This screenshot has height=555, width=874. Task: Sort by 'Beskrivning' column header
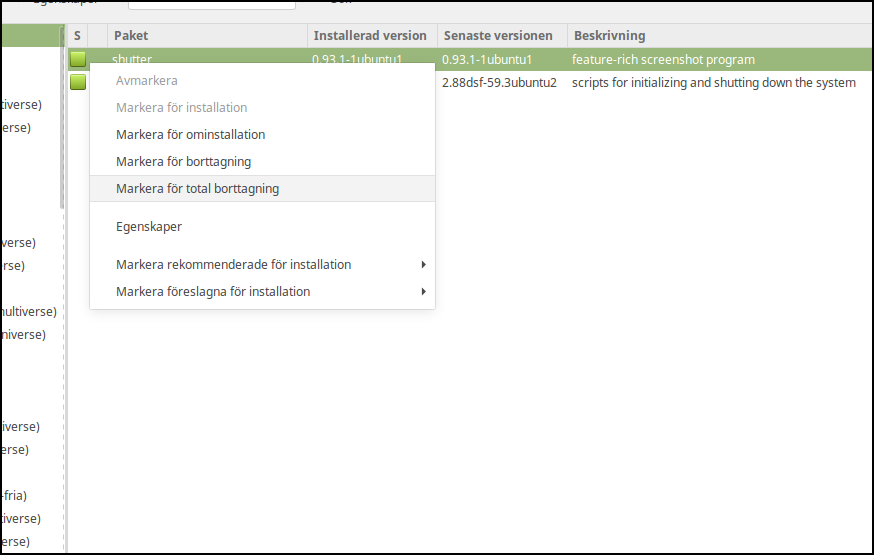pyautogui.click(x=609, y=36)
